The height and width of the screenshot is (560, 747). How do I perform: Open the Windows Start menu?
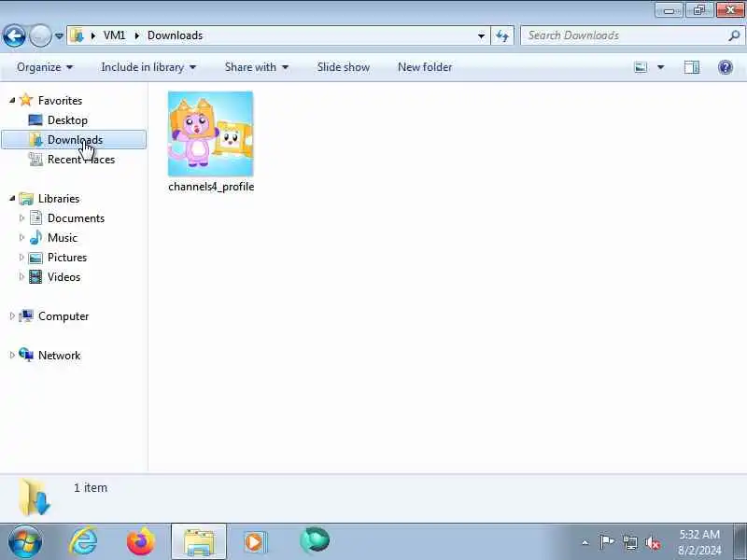pos(24,541)
